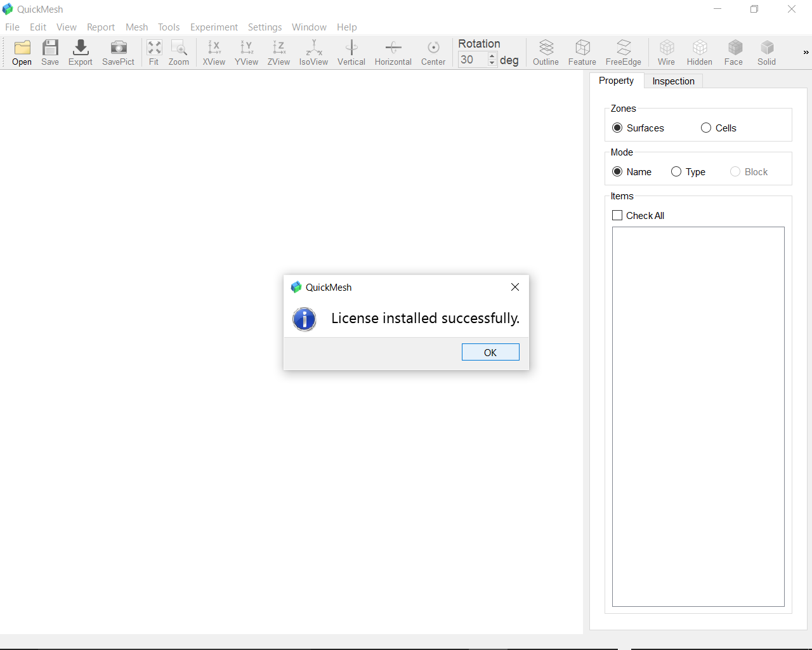Enable Feature display mode
Image resolution: width=812 pixels, height=650 pixels.
(582, 52)
